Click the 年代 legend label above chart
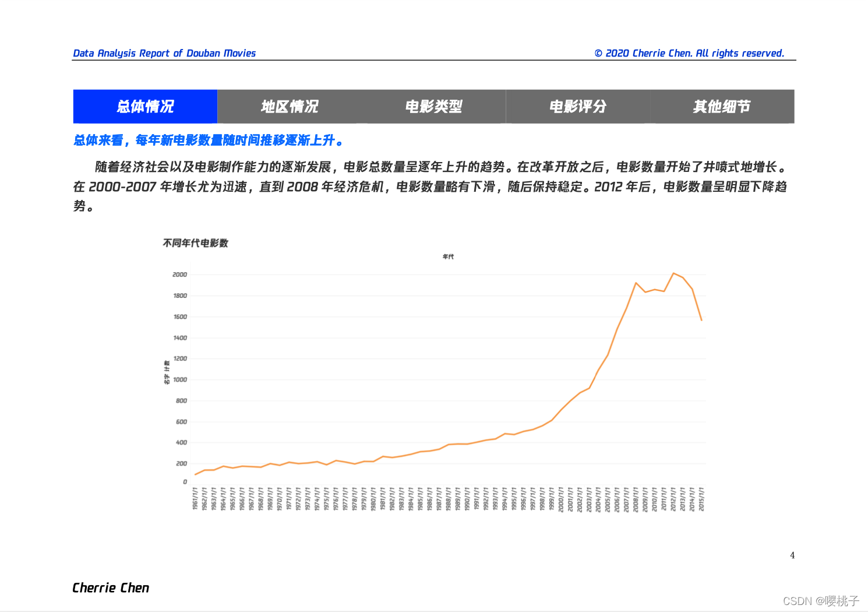 [448, 256]
